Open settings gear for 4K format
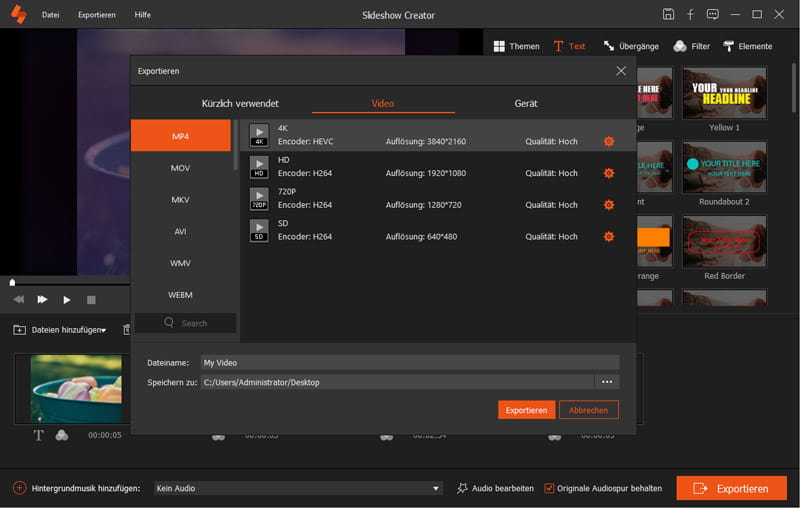Screen dimensions: 800x508 click(x=609, y=141)
